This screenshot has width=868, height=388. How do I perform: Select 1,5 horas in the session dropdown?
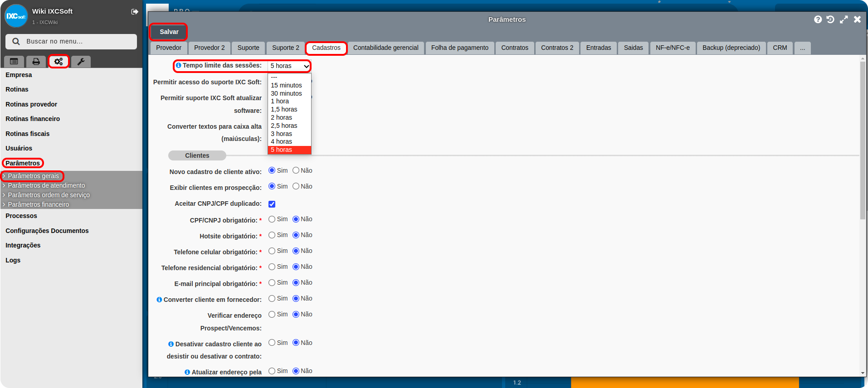[289, 109]
